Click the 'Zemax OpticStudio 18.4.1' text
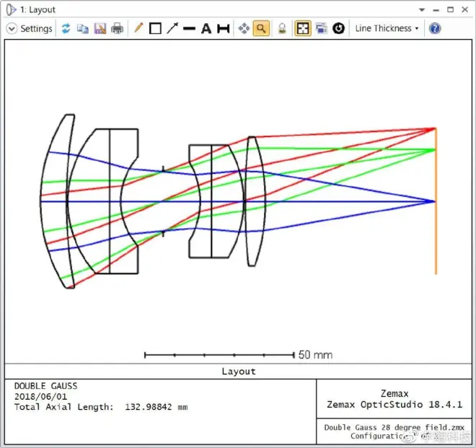This screenshot has height=448, width=476. [x=395, y=405]
